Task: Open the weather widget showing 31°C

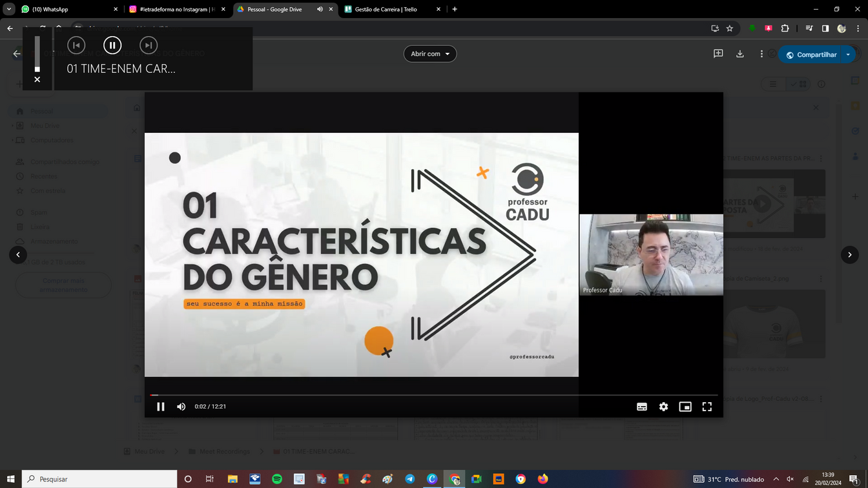Action: coord(728,479)
